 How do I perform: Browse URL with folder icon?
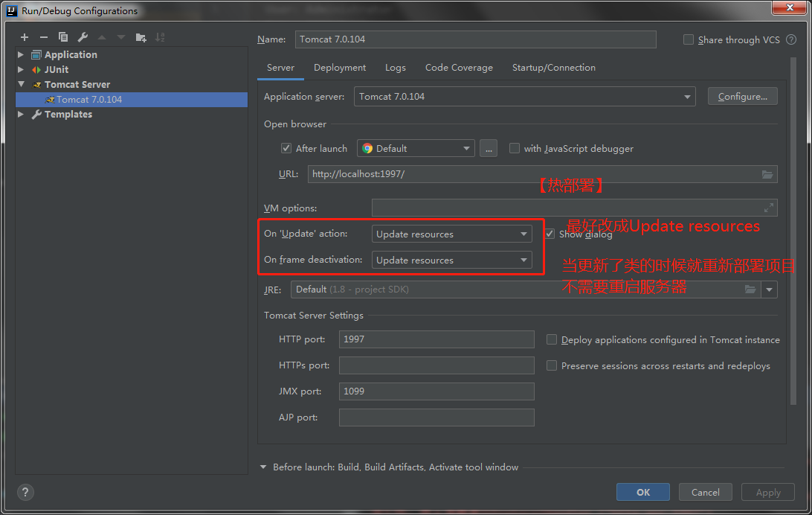click(x=767, y=175)
